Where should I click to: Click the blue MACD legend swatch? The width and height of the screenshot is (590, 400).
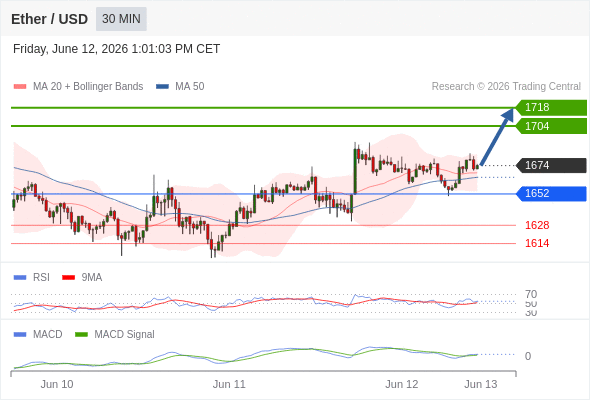click(x=20, y=335)
